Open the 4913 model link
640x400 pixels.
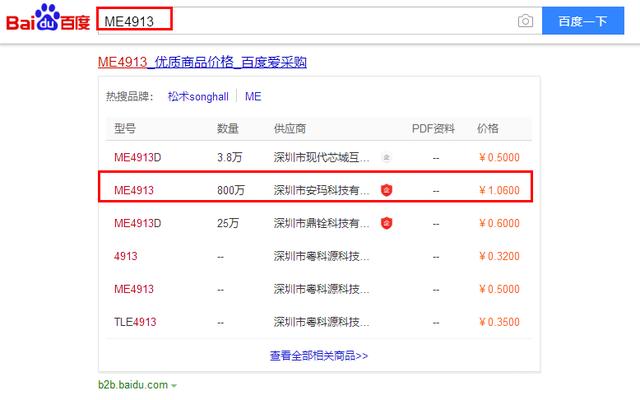tap(126, 256)
